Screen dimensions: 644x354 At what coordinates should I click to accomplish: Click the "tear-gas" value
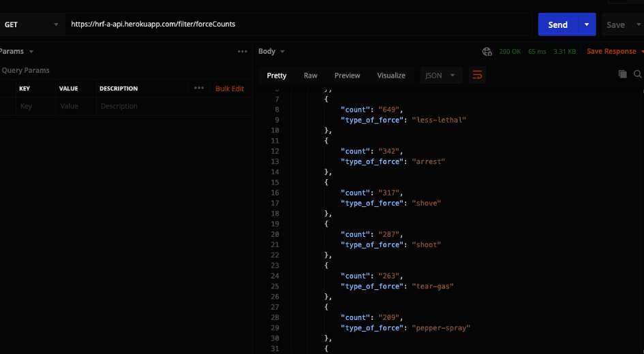point(433,287)
